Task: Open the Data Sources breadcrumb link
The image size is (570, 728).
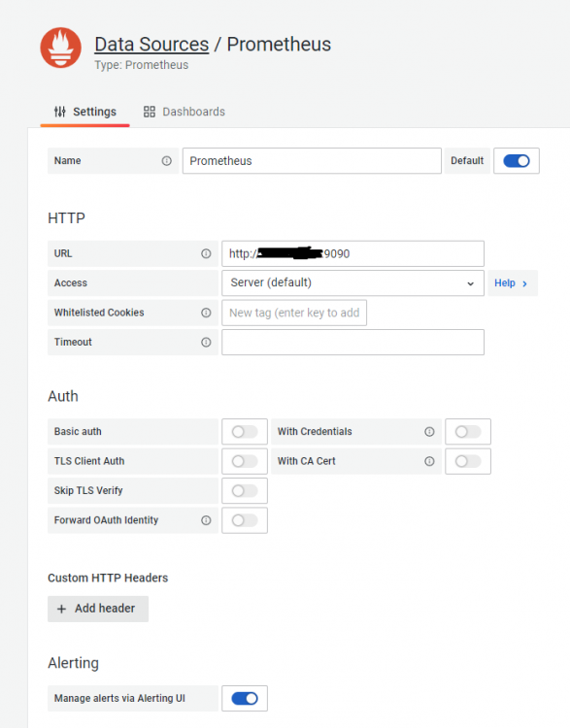Action: 151,45
